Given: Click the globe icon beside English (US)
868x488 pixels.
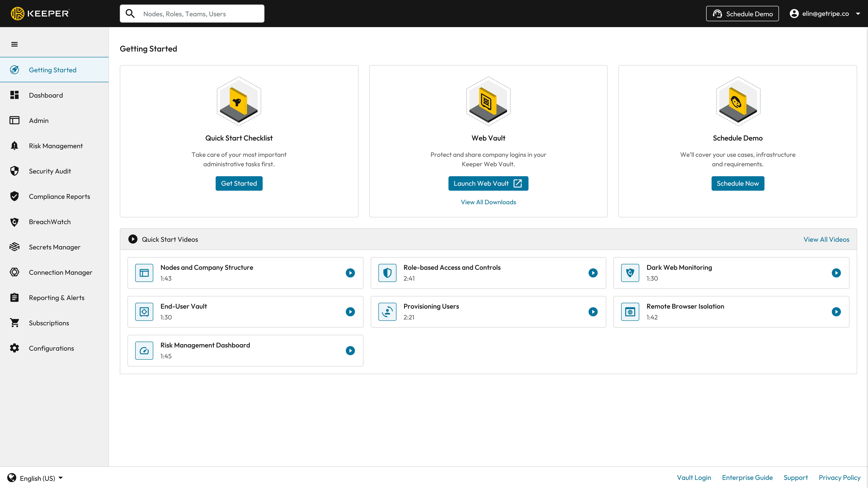Looking at the screenshot, I should tap(12, 478).
